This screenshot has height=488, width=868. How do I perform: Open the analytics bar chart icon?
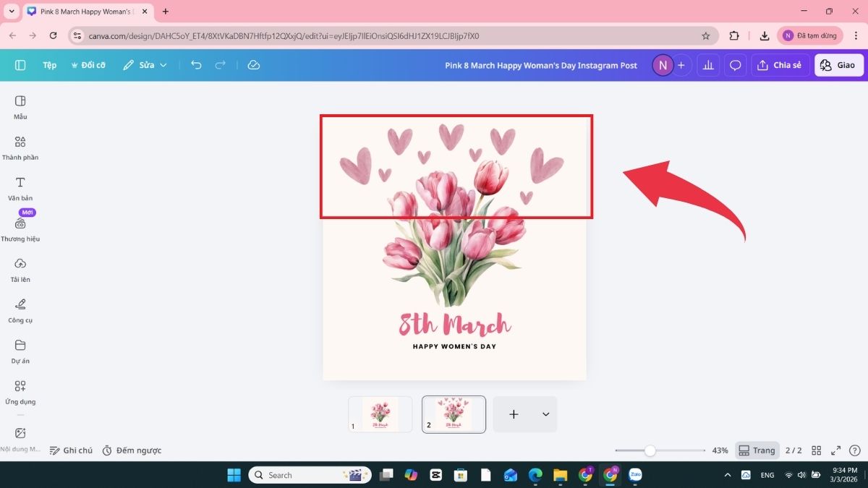pyautogui.click(x=708, y=65)
